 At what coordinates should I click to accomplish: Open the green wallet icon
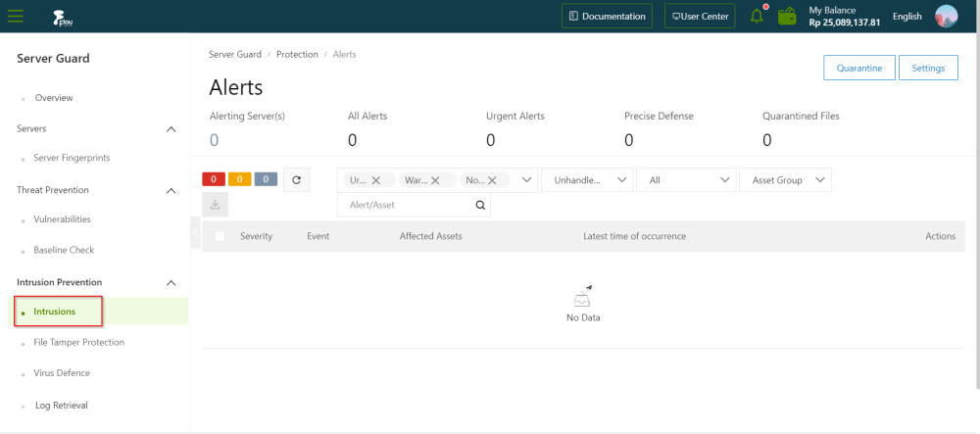click(x=788, y=17)
